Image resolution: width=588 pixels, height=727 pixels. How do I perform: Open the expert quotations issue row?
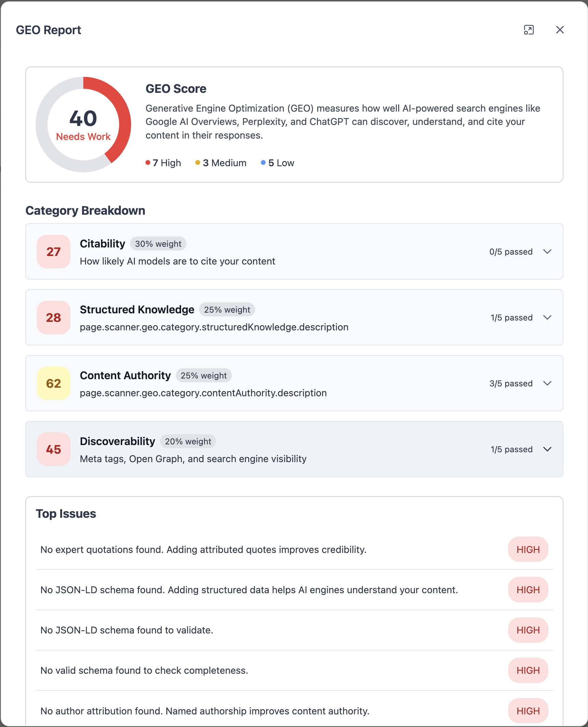click(x=294, y=550)
